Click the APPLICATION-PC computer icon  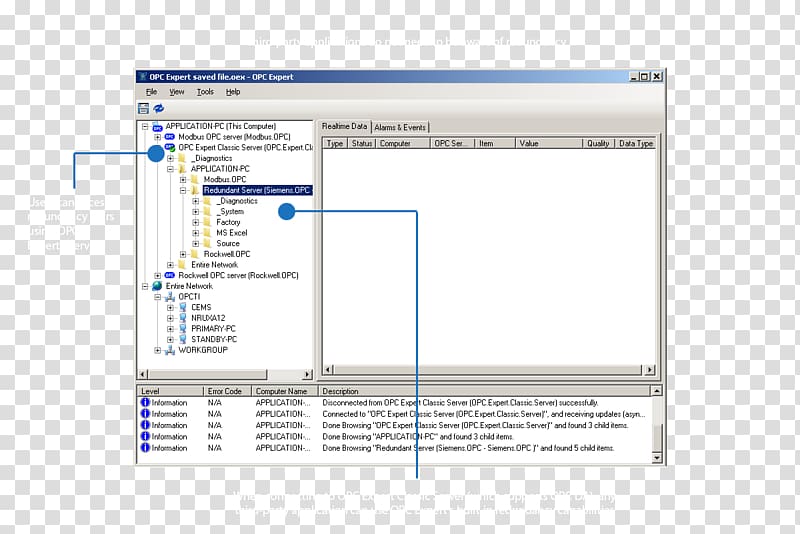158,126
